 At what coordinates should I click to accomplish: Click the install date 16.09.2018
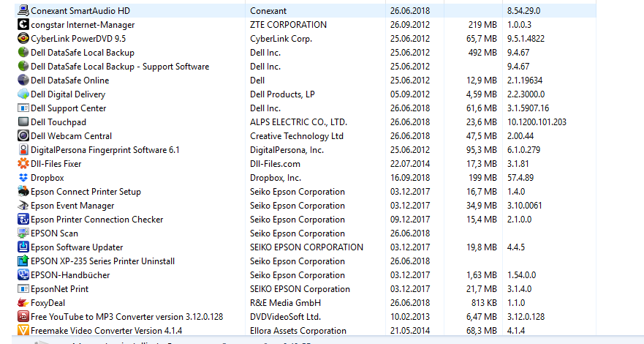410,178
